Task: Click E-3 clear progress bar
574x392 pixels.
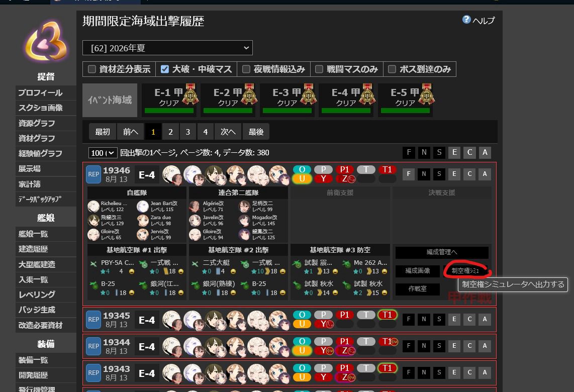Action: (x=287, y=111)
